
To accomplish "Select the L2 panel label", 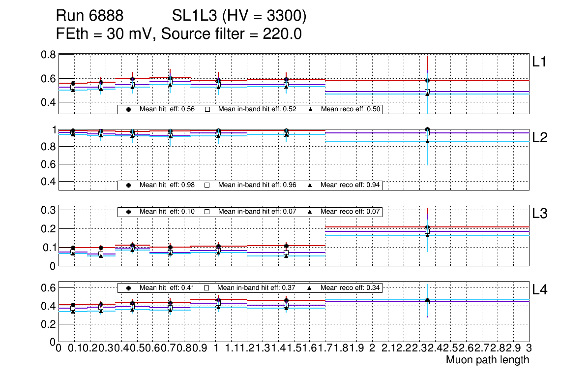I will [540, 138].
